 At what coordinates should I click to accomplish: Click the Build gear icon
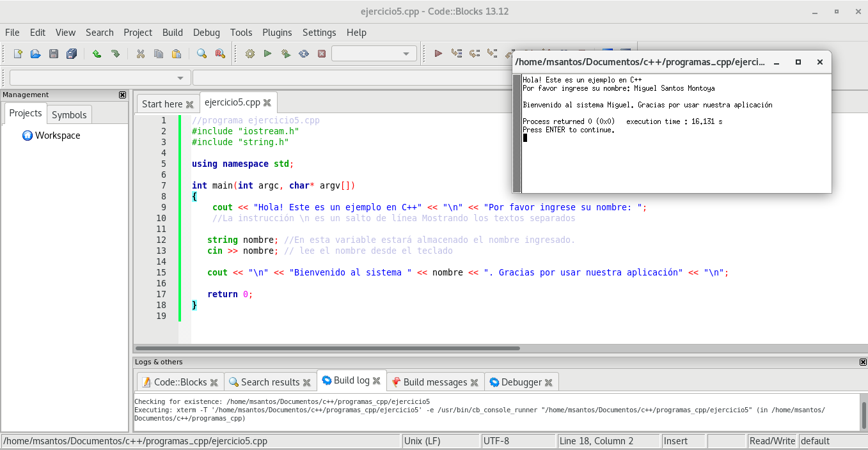pyautogui.click(x=250, y=54)
